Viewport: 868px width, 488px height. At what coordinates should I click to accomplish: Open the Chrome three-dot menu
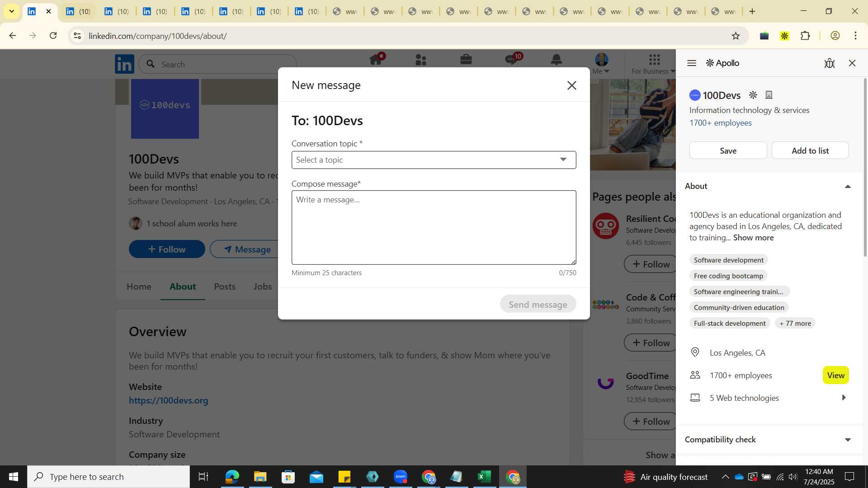click(x=855, y=36)
